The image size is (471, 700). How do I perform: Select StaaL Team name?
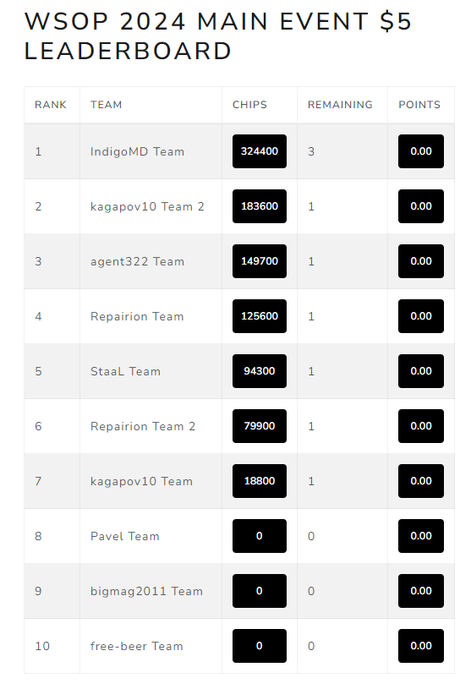click(125, 371)
